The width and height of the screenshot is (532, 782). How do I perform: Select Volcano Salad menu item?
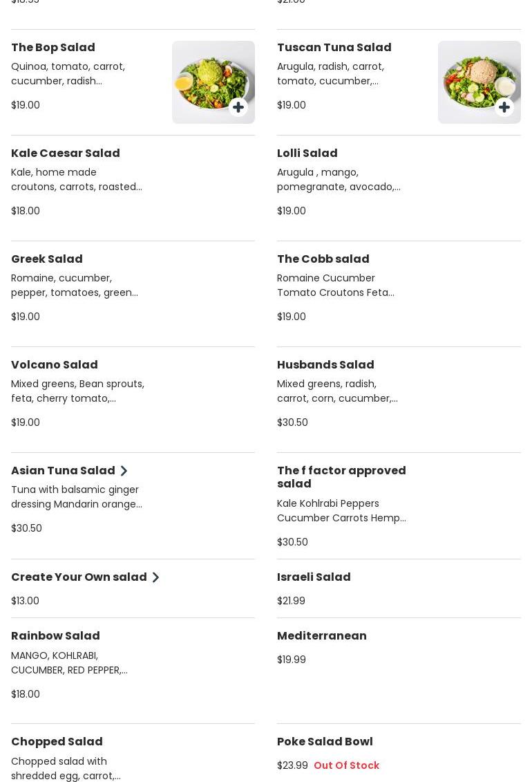[55, 364]
